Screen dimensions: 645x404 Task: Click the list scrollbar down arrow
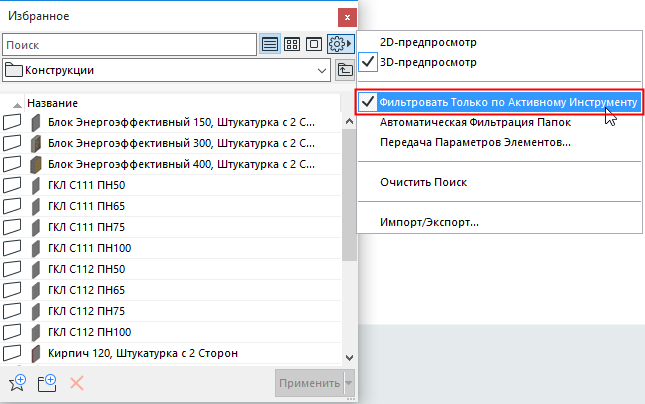[349, 358]
